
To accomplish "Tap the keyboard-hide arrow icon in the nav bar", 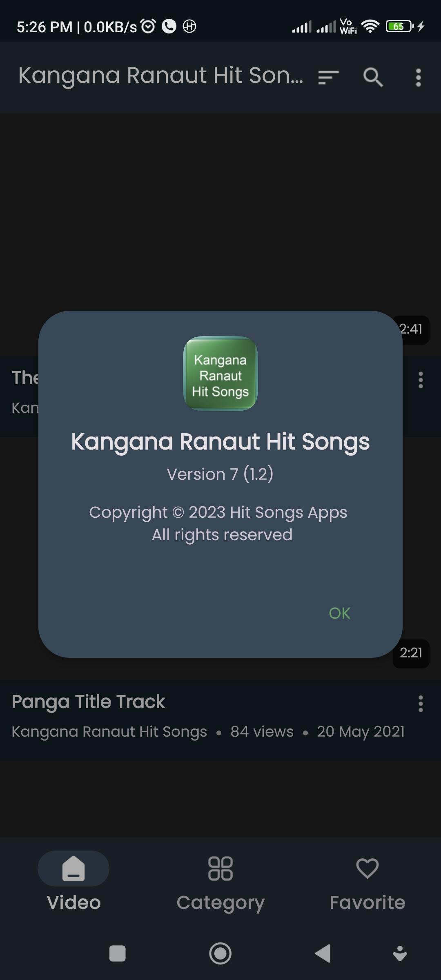I will point(400,954).
